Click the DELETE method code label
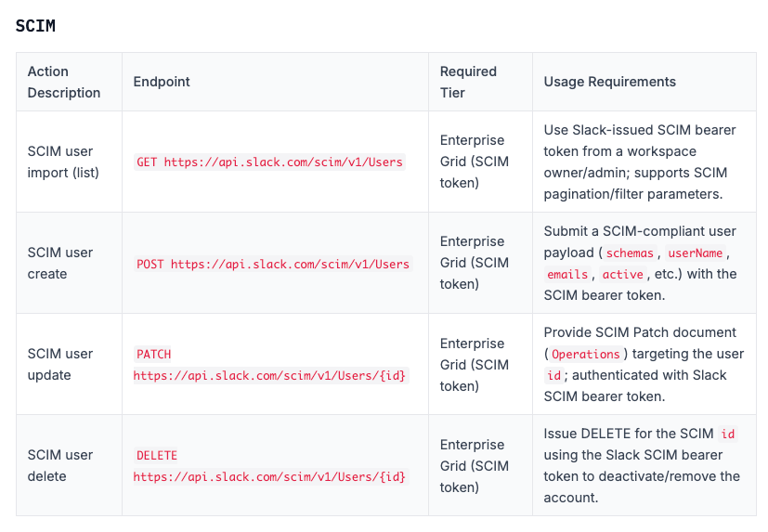 (157, 456)
